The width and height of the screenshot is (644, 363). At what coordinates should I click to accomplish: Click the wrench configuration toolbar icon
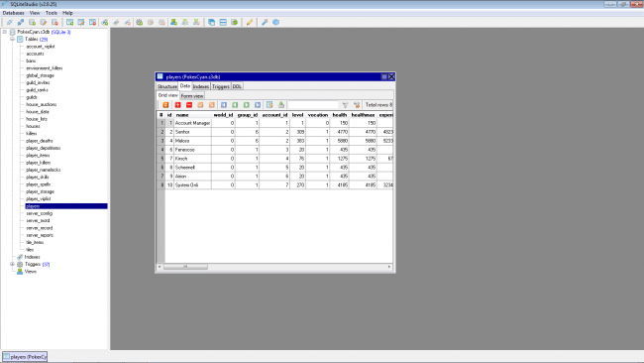coord(265,22)
